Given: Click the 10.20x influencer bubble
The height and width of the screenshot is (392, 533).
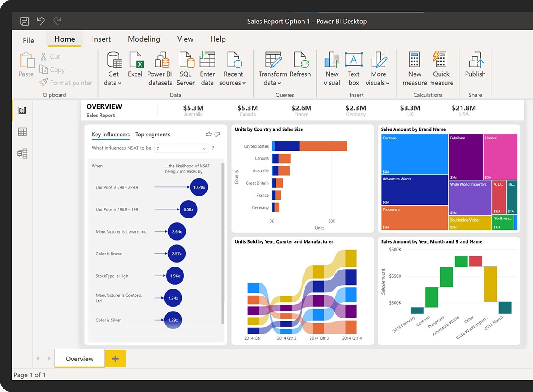Looking at the screenshot, I should tap(199, 187).
